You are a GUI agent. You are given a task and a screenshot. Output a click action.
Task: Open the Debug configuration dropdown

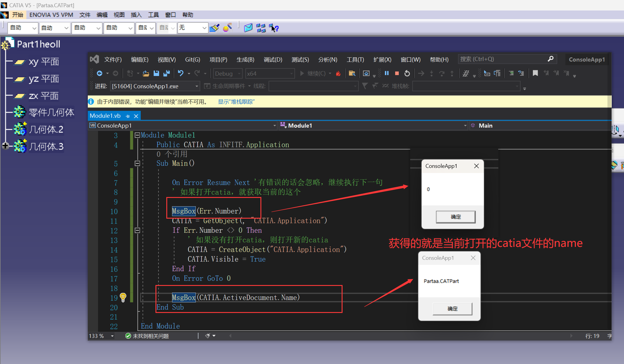coord(228,74)
